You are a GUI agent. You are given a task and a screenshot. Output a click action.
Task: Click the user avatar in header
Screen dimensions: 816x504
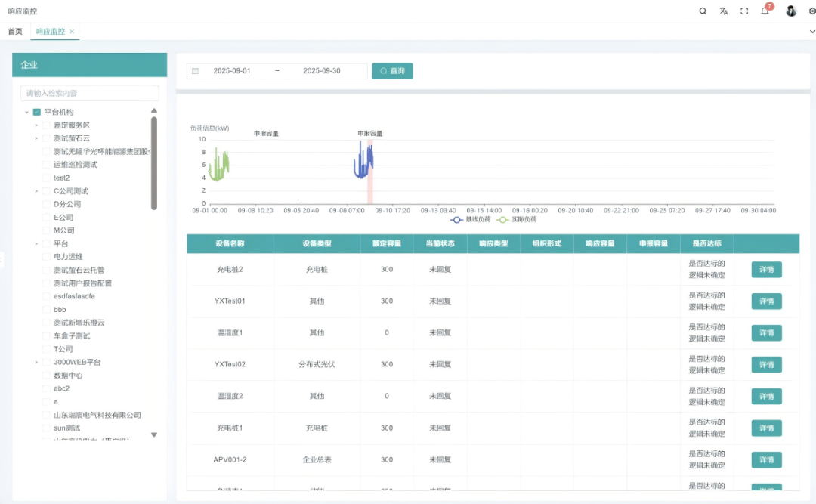791,11
